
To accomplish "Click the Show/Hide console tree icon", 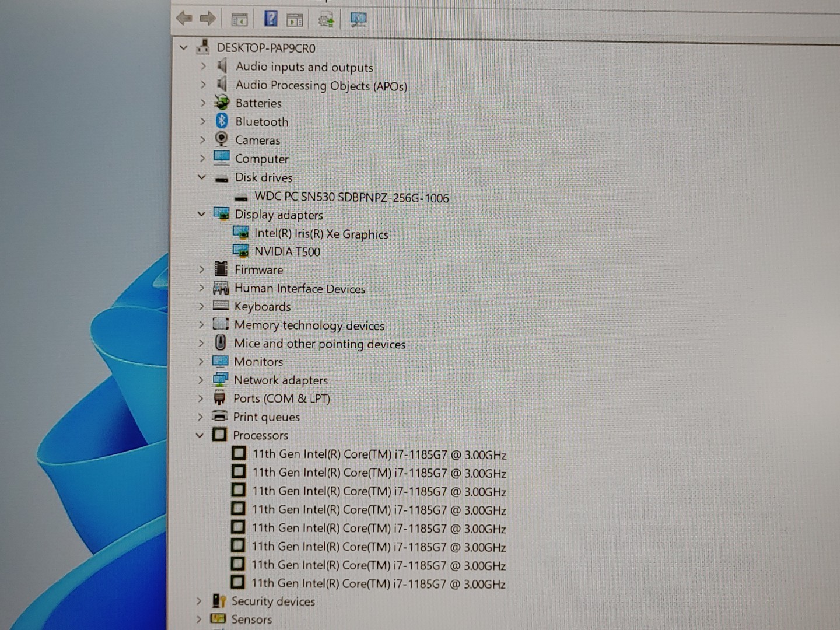I will (240, 19).
